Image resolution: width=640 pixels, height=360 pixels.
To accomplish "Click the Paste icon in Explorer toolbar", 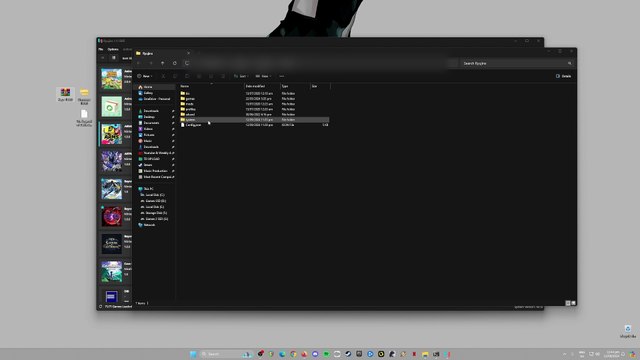I will [x=187, y=76].
